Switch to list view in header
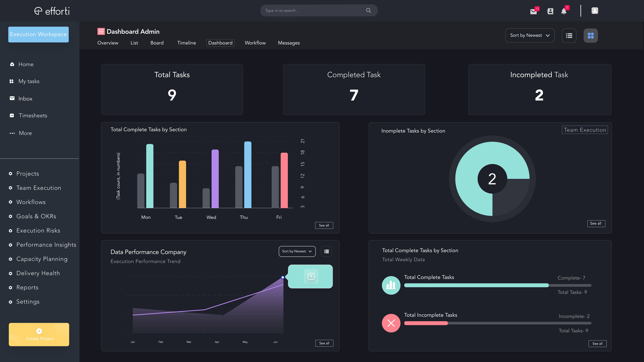The height and width of the screenshot is (362, 644). 569,36
